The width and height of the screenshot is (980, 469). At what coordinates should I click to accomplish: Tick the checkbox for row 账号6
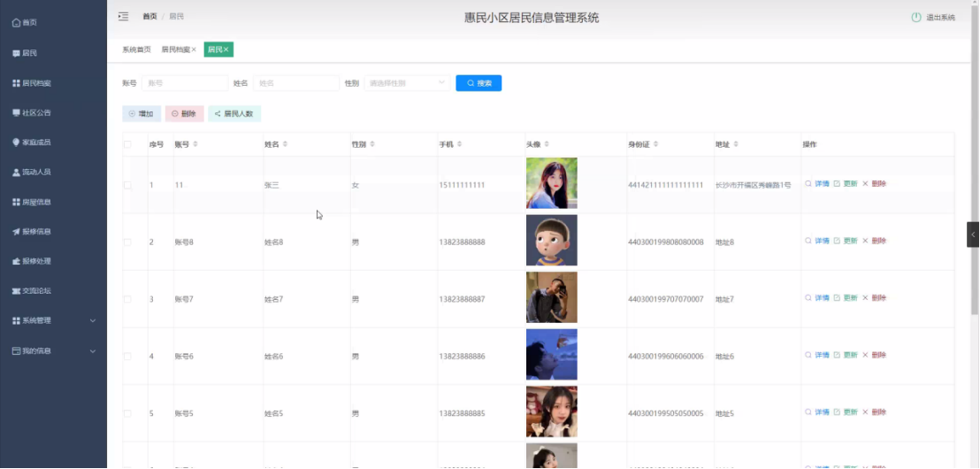tap(127, 357)
